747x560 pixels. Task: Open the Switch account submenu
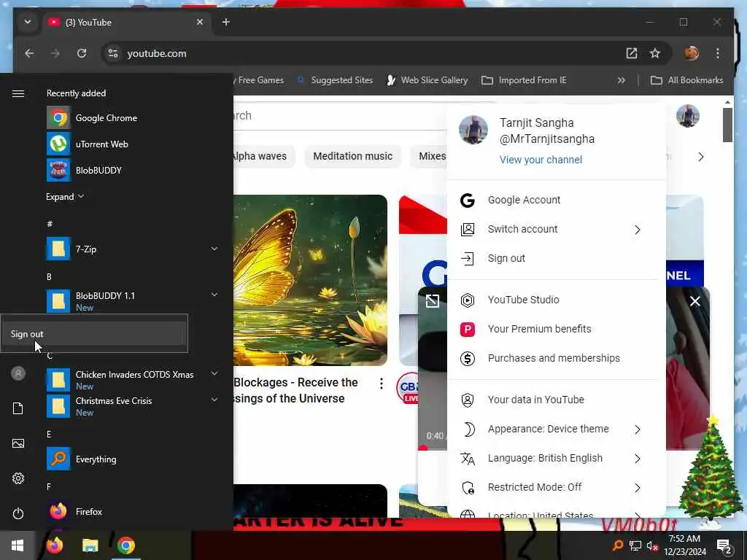(x=557, y=229)
